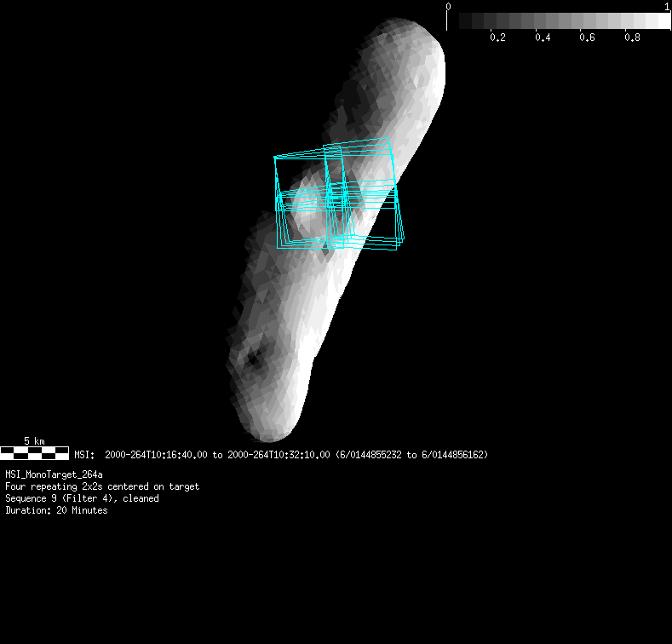Viewport: 672px width, 644px height.
Task: Click the grayscale color bar legend
Action: click(x=565, y=20)
